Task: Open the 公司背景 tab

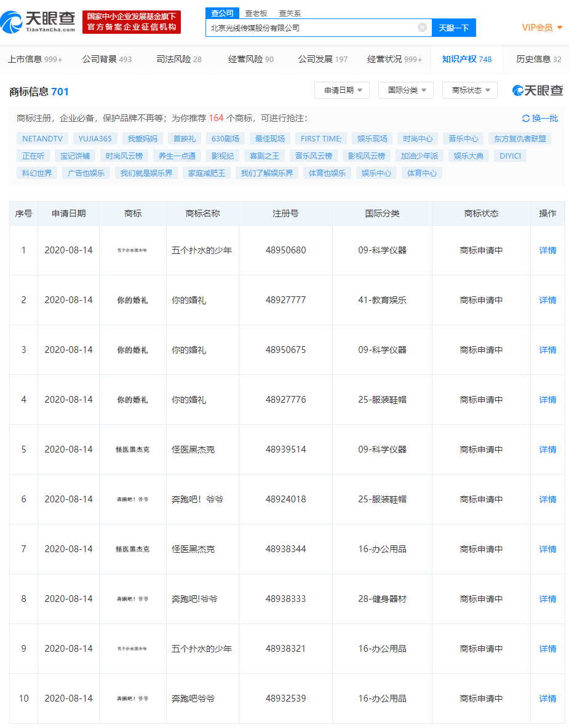Action: coord(107,59)
